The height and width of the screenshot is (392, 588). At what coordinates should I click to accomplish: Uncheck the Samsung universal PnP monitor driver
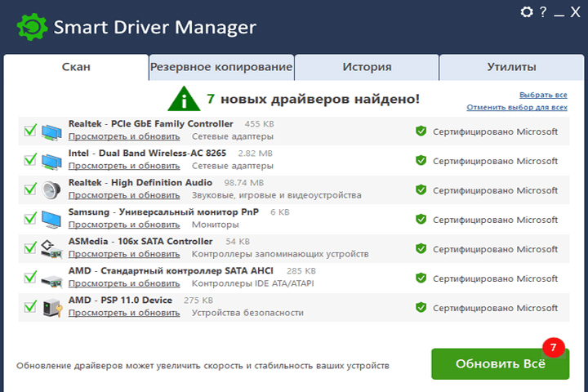(x=30, y=218)
